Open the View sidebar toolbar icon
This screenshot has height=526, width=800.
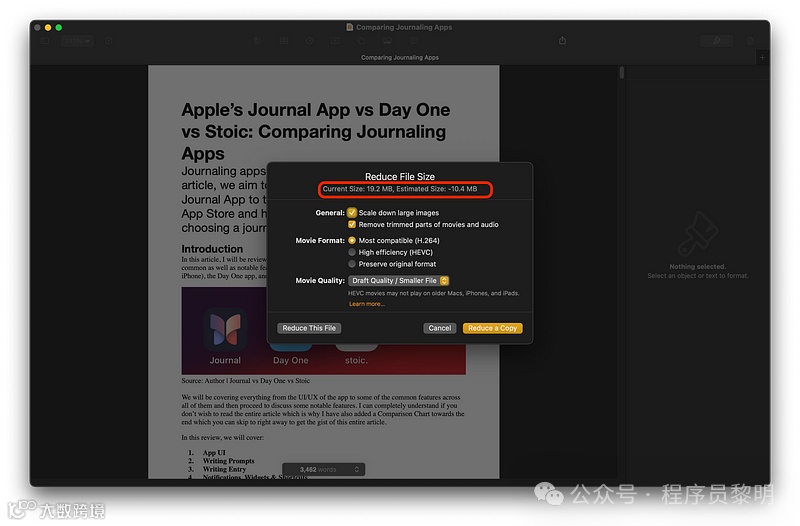tap(45, 41)
